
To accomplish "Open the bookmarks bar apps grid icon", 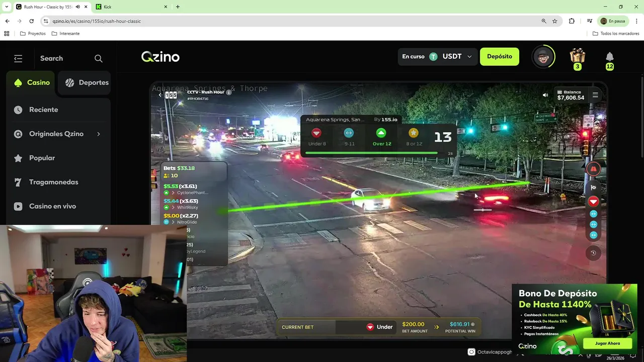I will pyautogui.click(x=7, y=34).
